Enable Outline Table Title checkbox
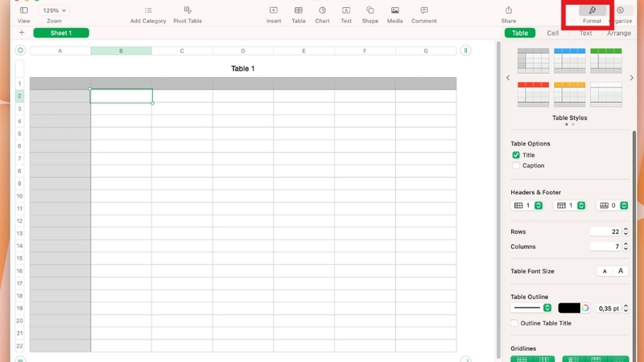The height and width of the screenshot is (362, 644). (514, 323)
